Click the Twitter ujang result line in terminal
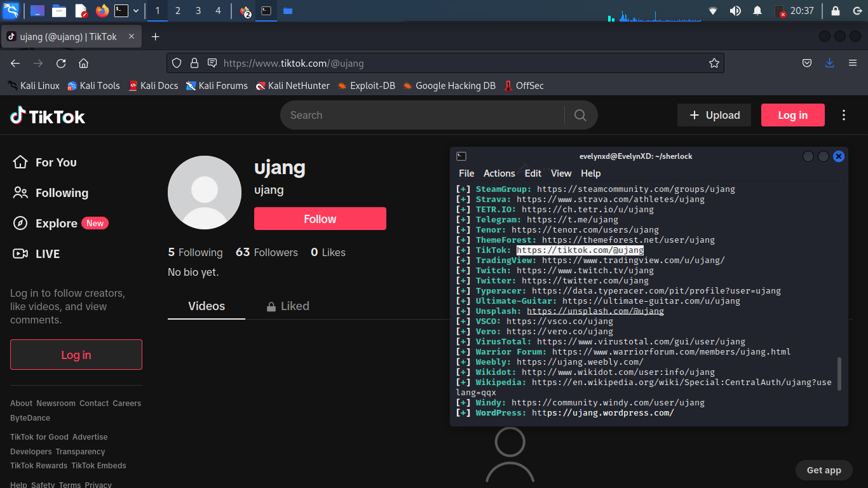The image size is (868, 488). click(x=552, y=281)
